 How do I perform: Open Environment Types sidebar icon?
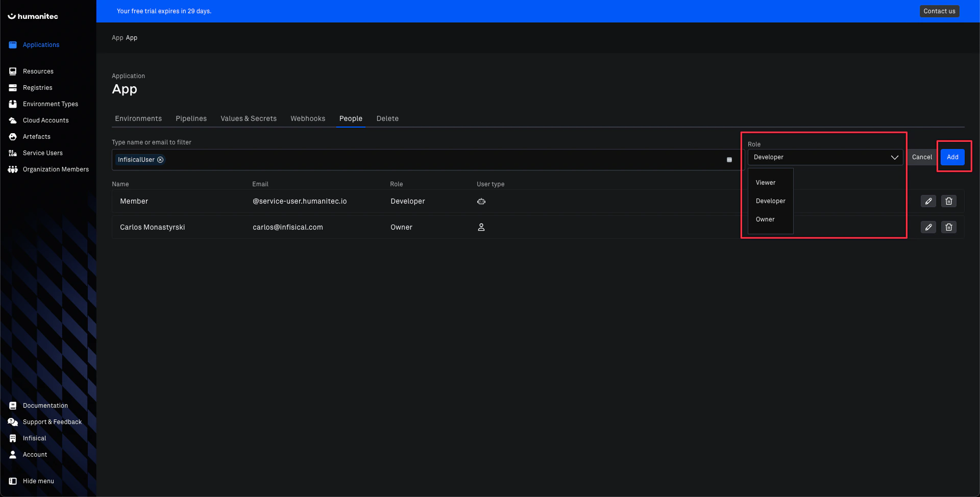click(x=13, y=104)
